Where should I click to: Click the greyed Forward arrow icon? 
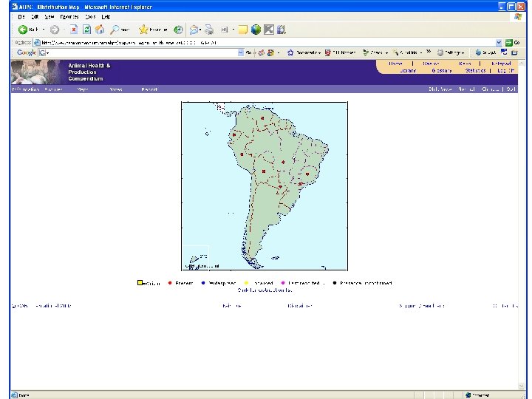54,30
